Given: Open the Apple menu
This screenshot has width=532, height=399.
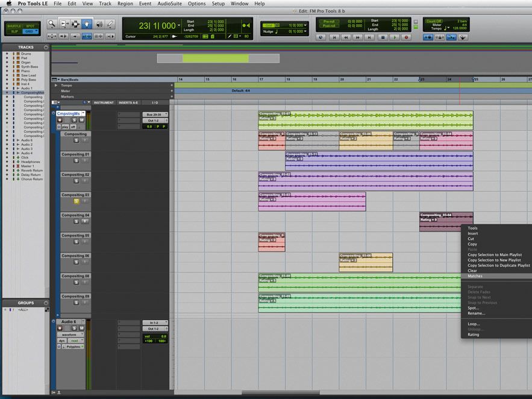Looking at the screenshot, I should (x=9, y=4).
